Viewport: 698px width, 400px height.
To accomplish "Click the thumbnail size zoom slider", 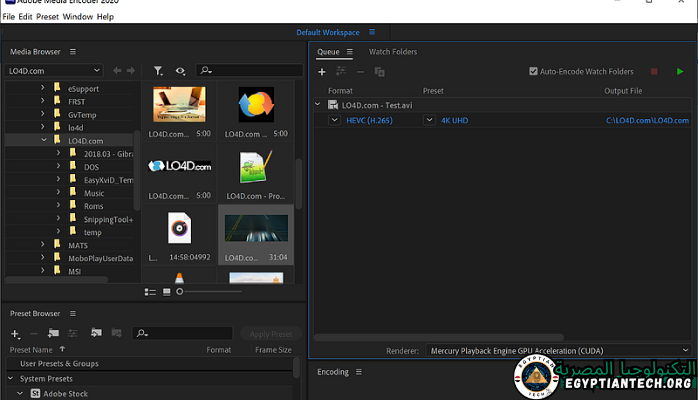I will (x=180, y=291).
